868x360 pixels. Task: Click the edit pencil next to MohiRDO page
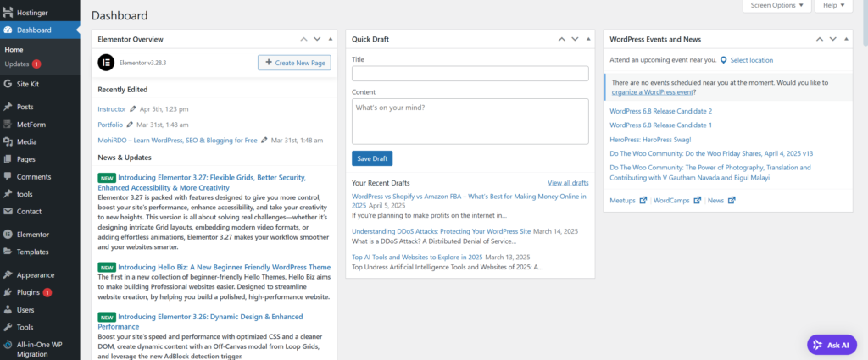point(264,140)
